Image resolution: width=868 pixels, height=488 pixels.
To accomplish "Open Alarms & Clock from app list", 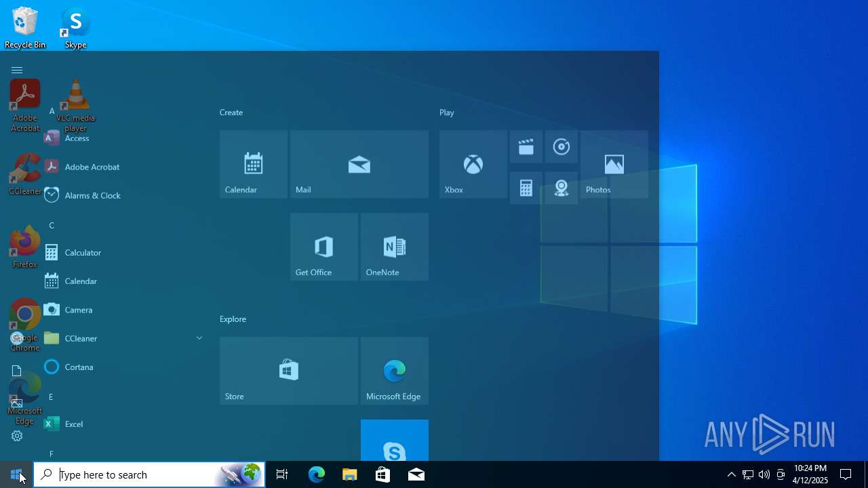I will (x=123, y=195).
